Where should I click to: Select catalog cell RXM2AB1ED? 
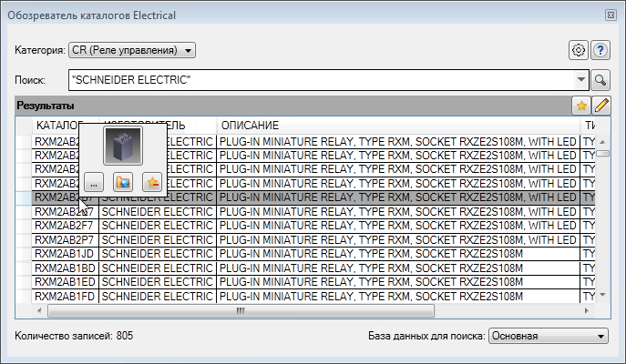point(65,282)
